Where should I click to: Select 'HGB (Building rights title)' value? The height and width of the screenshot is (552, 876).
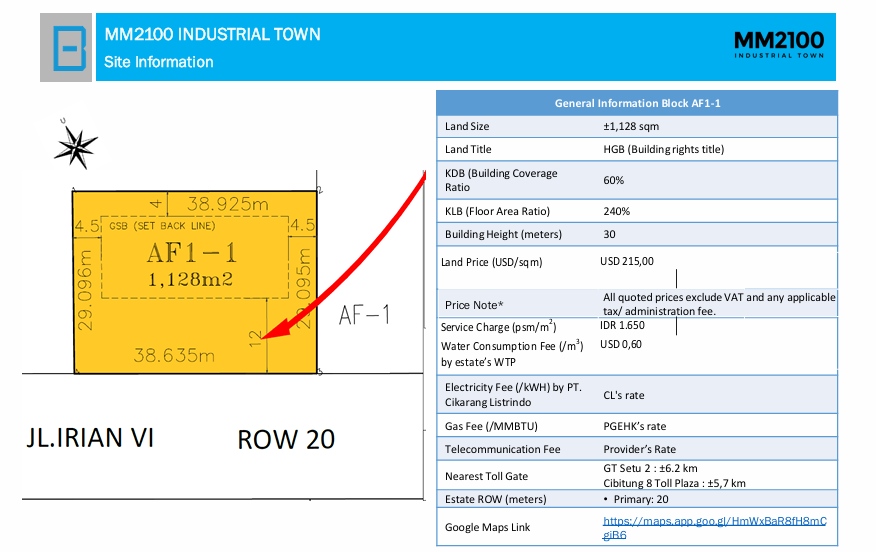tap(663, 149)
